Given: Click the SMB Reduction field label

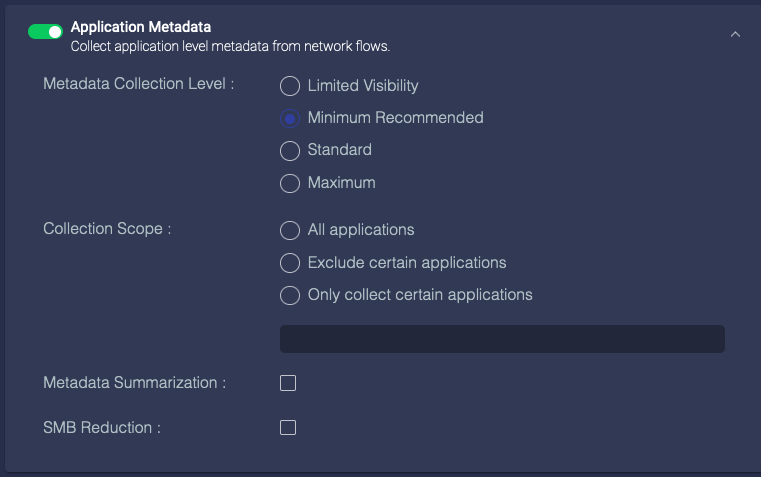Looking at the screenshot, I should coord(102,428).
